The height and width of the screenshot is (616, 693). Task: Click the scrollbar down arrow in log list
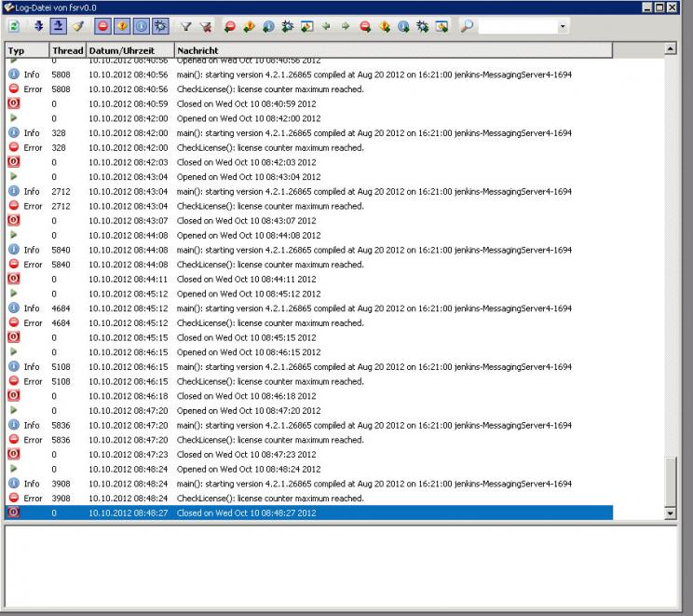coord(671,513)
